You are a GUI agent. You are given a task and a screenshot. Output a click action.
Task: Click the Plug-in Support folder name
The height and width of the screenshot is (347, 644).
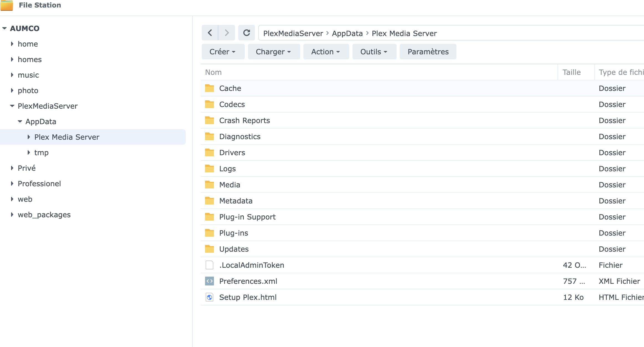(x=247, y=217)
